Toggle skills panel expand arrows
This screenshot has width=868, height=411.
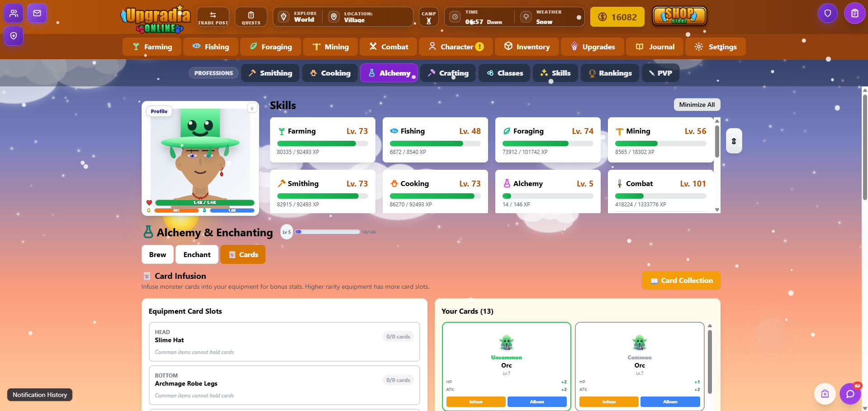[734, 141]
